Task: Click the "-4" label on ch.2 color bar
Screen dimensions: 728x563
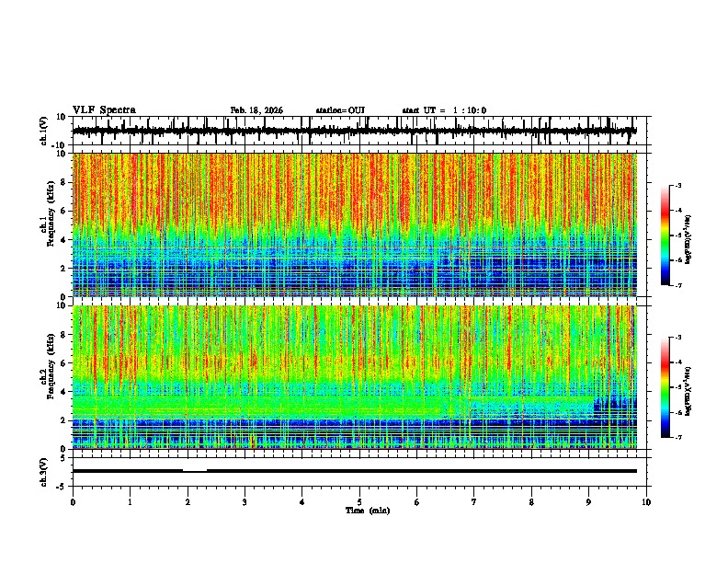Action: tap(677, 362)
